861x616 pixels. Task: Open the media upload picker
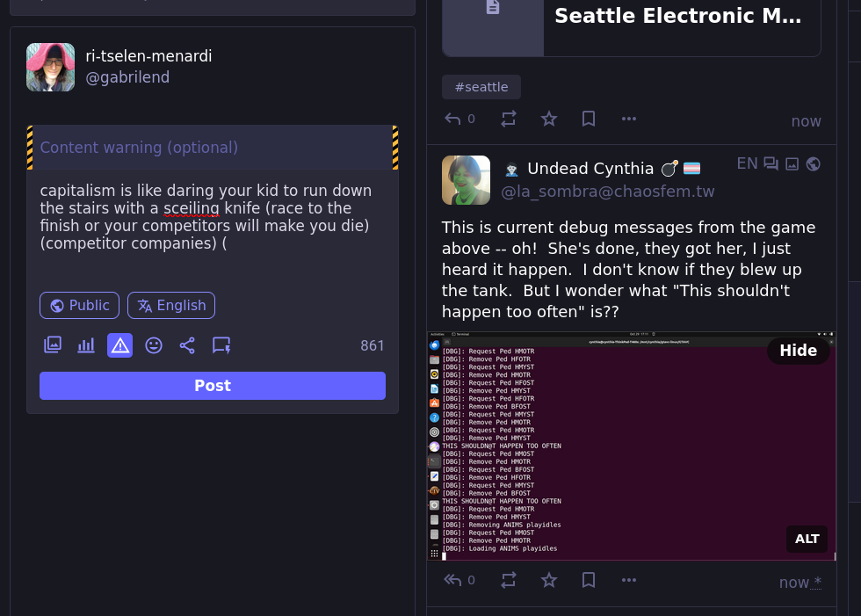[x=52, y=345]
